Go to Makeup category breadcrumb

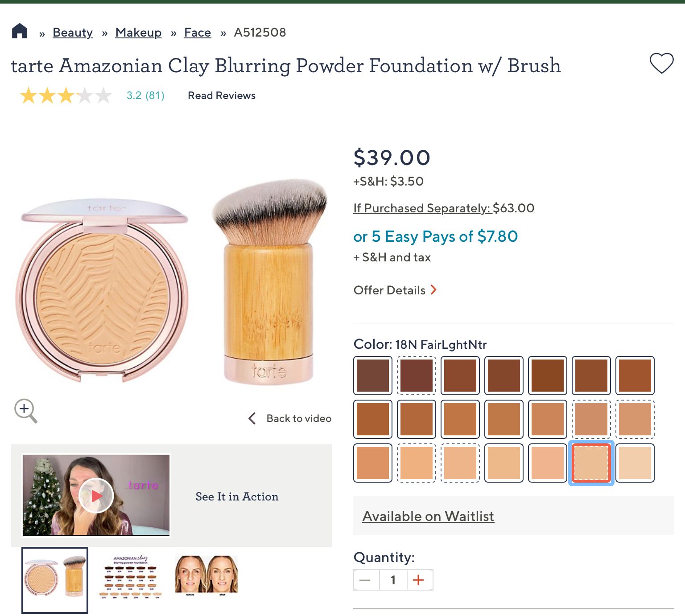138,33
